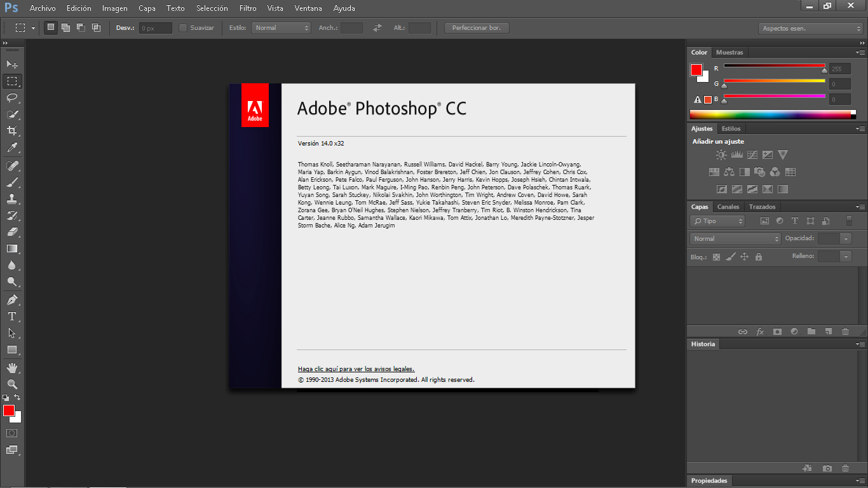This screenshot has height=488, width=868.
Task: Open the Historia panel flyout menu
Action: [x=860, y=344]
